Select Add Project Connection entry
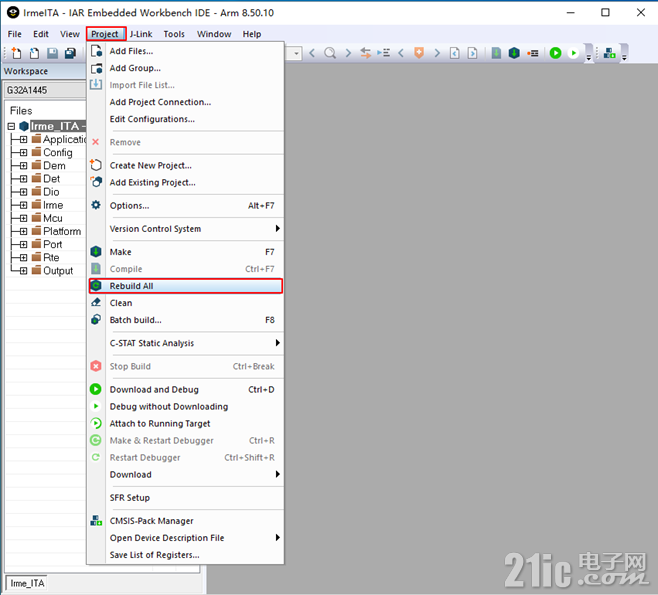The image size is (658, 595). point(185,102)
